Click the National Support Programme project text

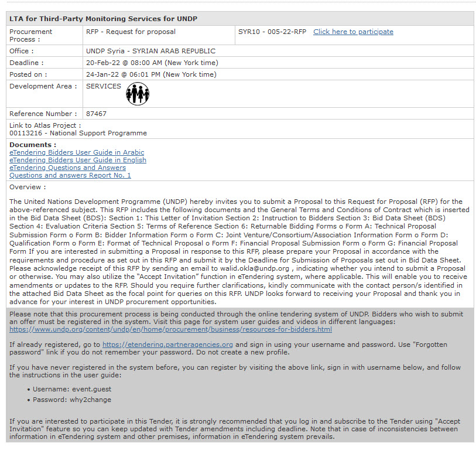[x=78, y=133]
